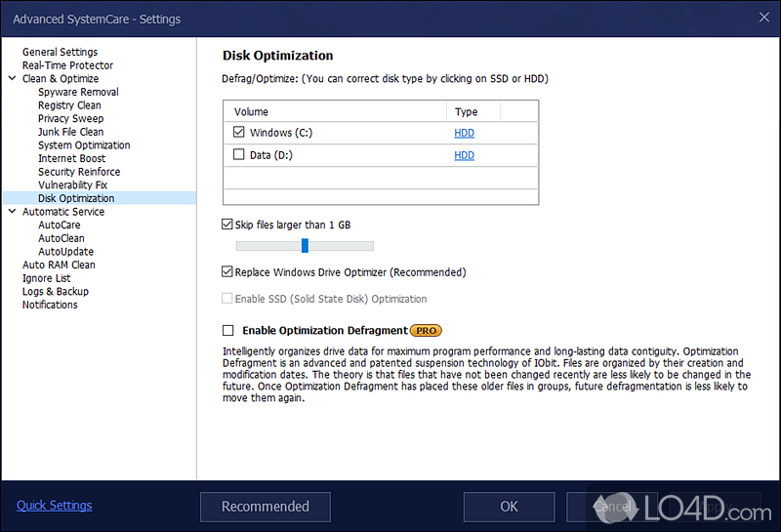Click the PRO badge icon
Image resolution: width=781 pixels, height=532 pixels.
click(x=426, y=330)
